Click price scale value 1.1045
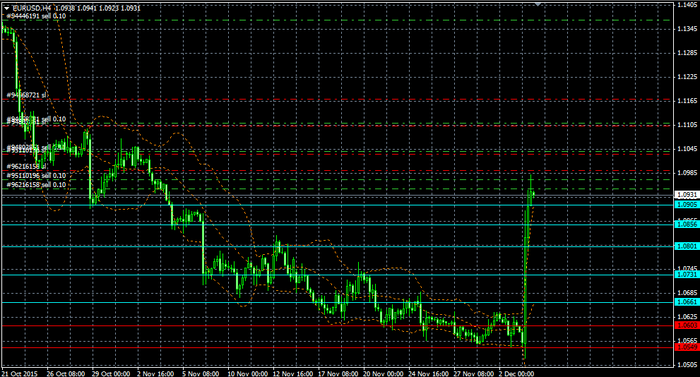Image resolution: width=700 pixels, height=377 pixels. [x=688, y=149]
